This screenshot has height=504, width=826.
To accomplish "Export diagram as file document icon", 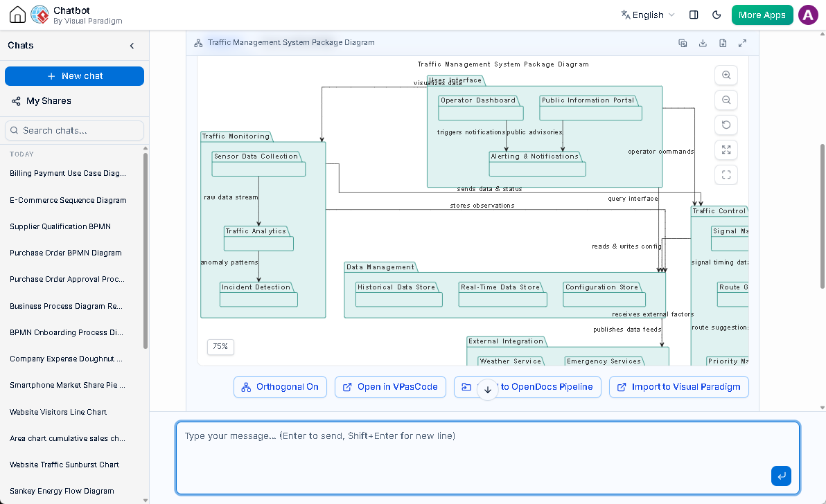I will pos(723,43).
